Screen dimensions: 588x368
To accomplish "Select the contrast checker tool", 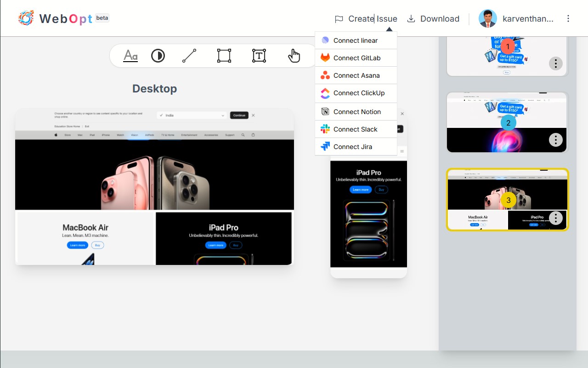I will click(x=158, y=56).
